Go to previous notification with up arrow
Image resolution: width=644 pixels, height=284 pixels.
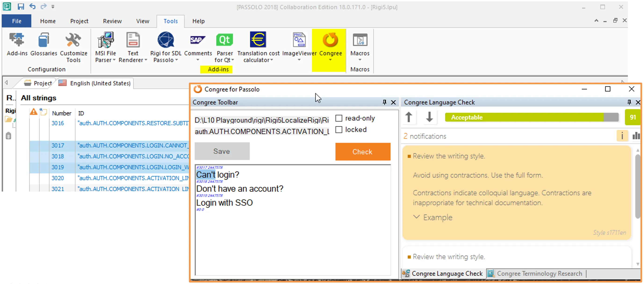click(409, 117)
